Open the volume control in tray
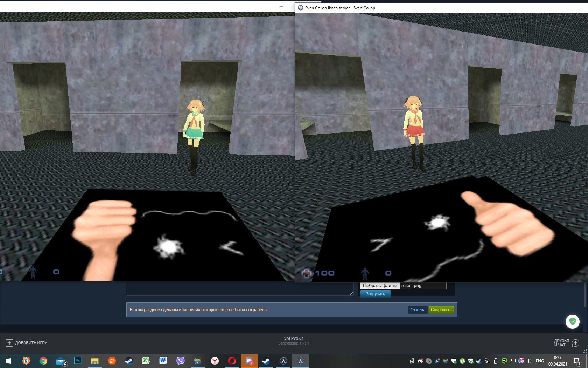 coord(529,361)
